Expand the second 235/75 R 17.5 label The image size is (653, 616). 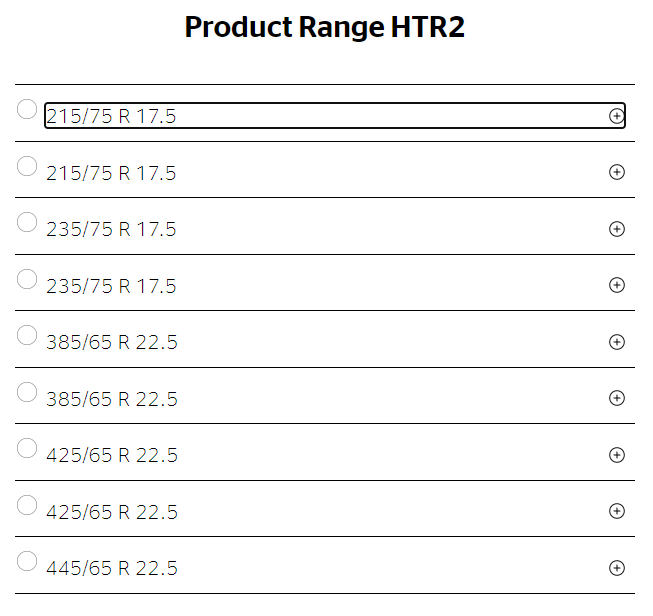click(111, 287)
